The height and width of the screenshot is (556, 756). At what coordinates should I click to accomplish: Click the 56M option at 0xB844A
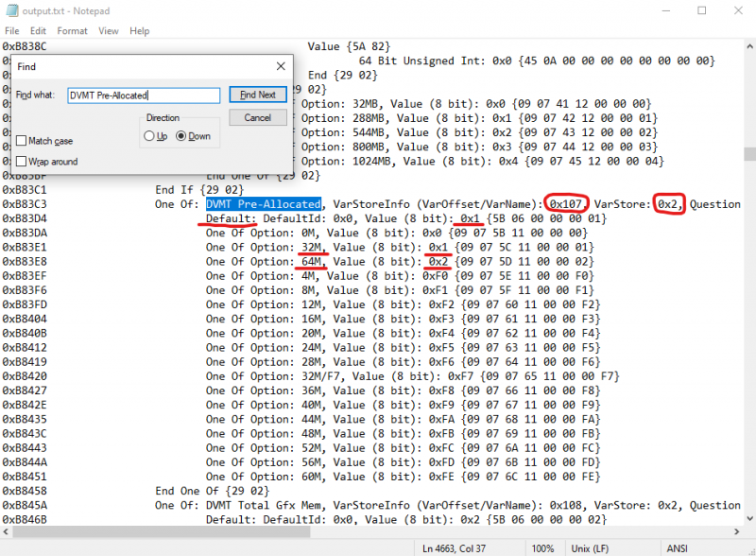(x=312, y=462)
